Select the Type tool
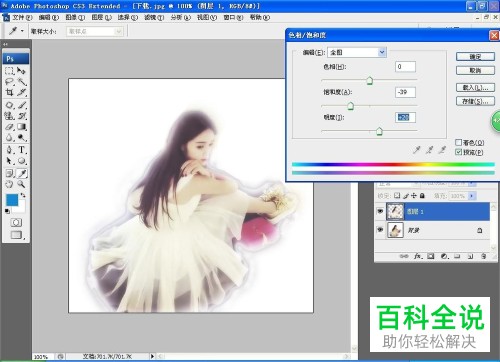The image size is (500, 362). coord(21,150)
